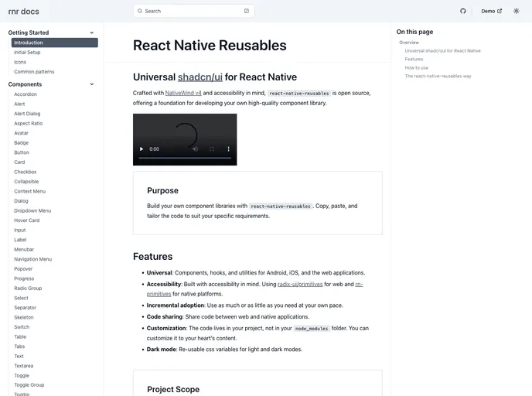Open the video's three-dot options menu
This screenshot has width=532, height=396.
click(227, 148)
